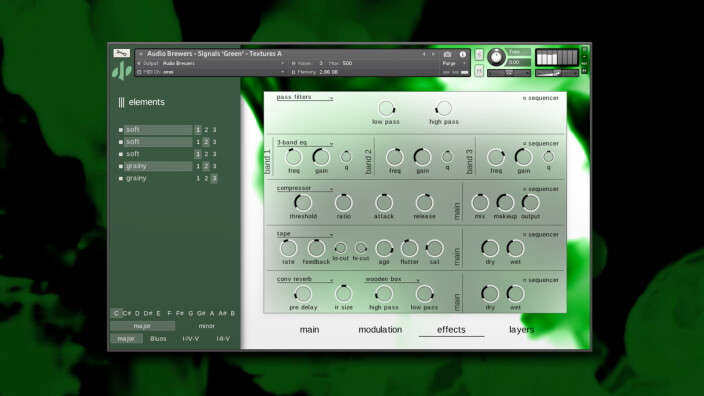Toggle the top soft element checkbox
This screenshot has width=704, height=396.
tap(120, 130)
